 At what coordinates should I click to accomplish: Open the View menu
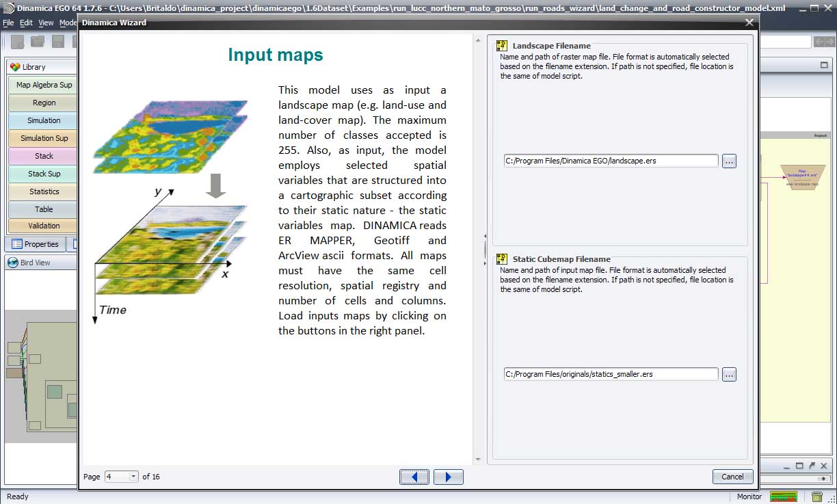point(46,23)
